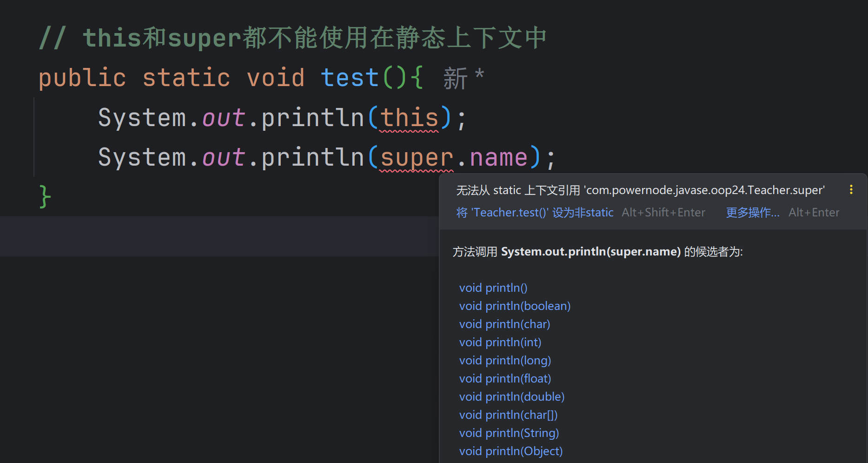Click the 'test' method name
Image resolution: width=868 pixels, height=463 pixels.
click(350, 78)
